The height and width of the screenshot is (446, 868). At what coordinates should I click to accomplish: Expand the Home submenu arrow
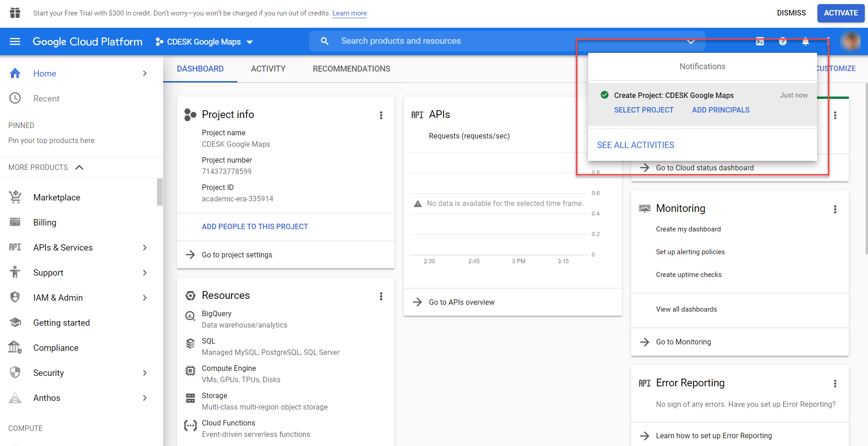pos(145,73)
